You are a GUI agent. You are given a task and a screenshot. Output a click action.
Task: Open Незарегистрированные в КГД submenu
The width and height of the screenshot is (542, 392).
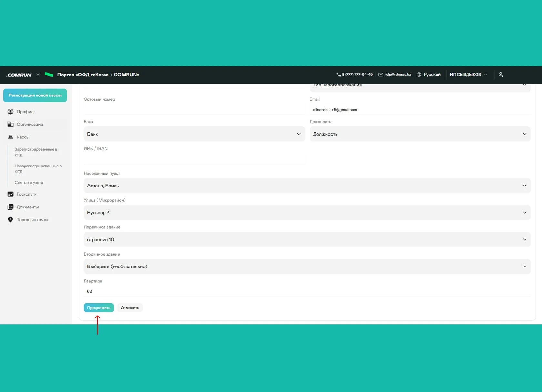[38, 169]
